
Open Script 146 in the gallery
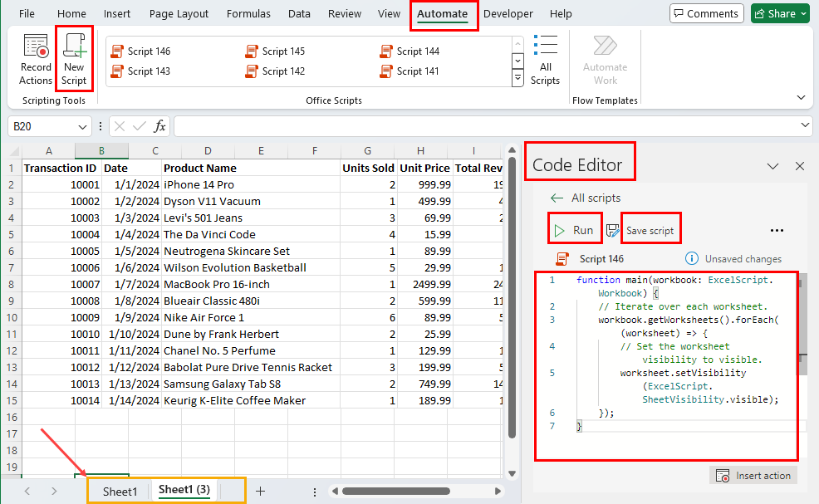[141, 51]
